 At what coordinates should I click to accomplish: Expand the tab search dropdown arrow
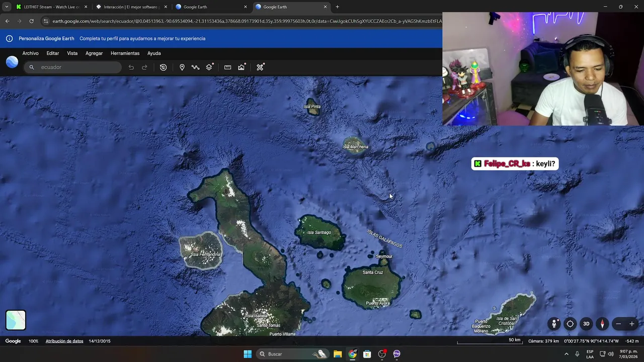pyautogui.click(x=6, y=7)
